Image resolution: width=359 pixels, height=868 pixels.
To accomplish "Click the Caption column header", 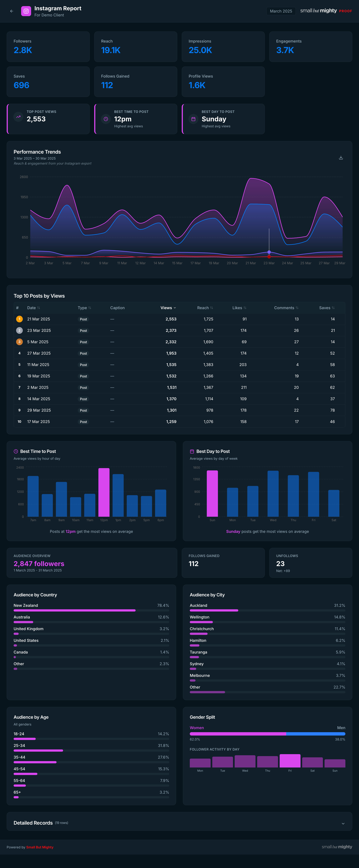I will 117,308.
